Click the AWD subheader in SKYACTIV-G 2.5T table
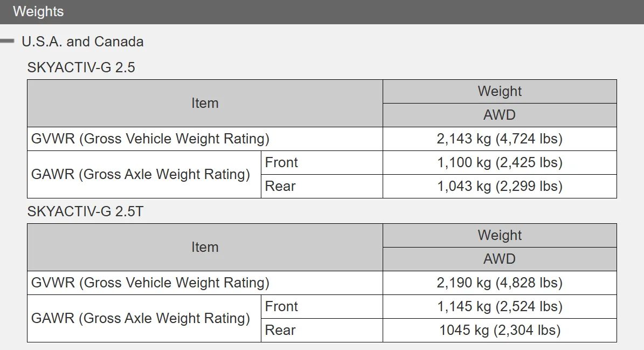Screen dimensions: 644x350 (x=500, y=259)
